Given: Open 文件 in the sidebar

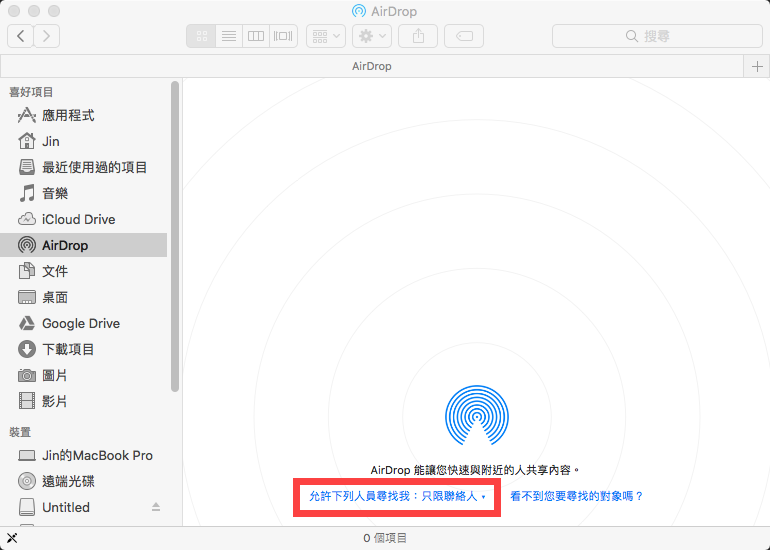Looking at the screenshot, I should [x=83, y=271].
